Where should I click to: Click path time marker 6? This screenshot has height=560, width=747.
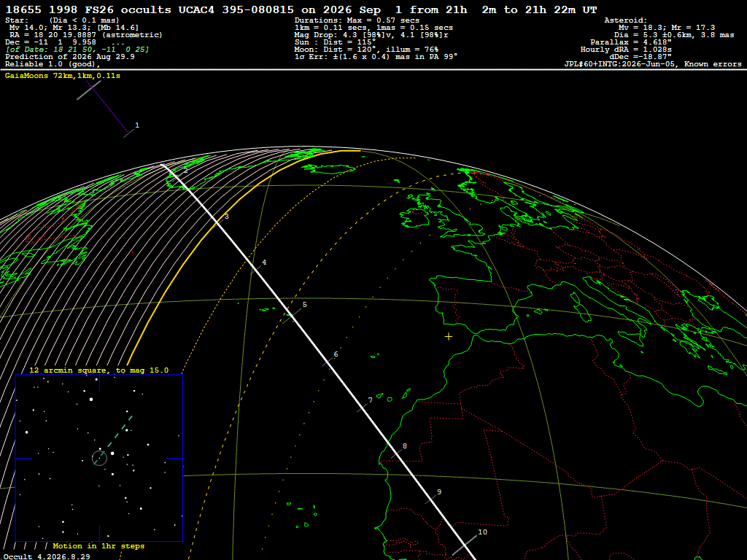pos(336,354)
